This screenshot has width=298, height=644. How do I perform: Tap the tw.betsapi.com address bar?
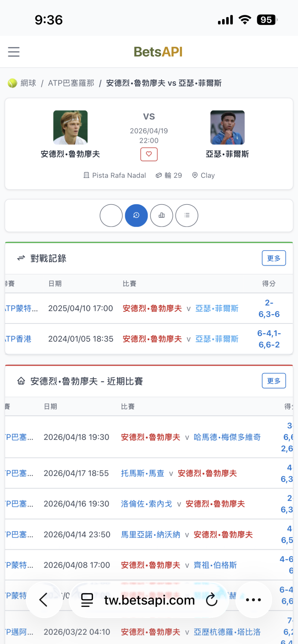[x=149, y=600]
